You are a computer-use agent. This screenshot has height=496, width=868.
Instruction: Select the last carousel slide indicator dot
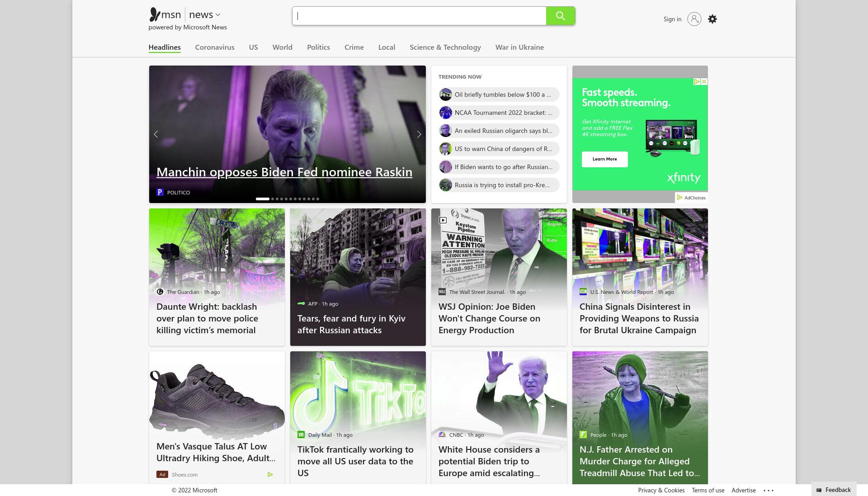318,199
